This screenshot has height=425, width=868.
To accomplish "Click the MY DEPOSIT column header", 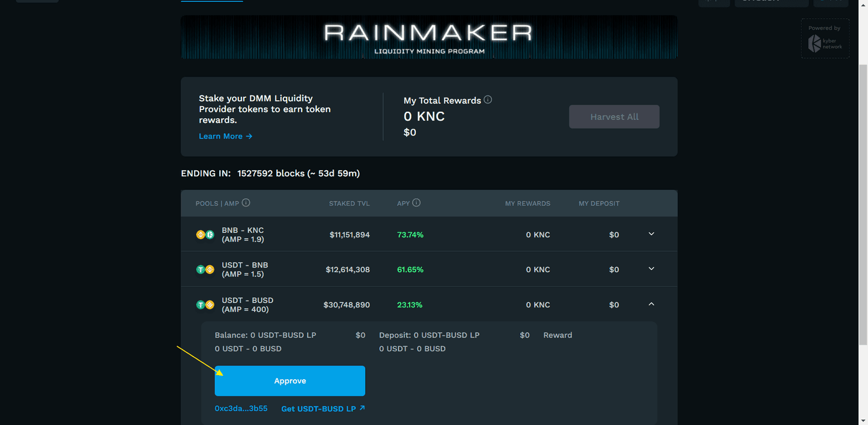I will coord(599,203).
